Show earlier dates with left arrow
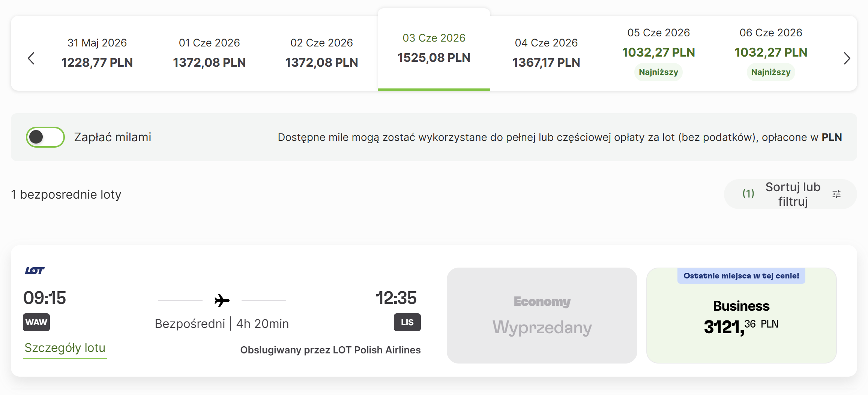This screenshot has height=395, width=868. pos(31,58)
